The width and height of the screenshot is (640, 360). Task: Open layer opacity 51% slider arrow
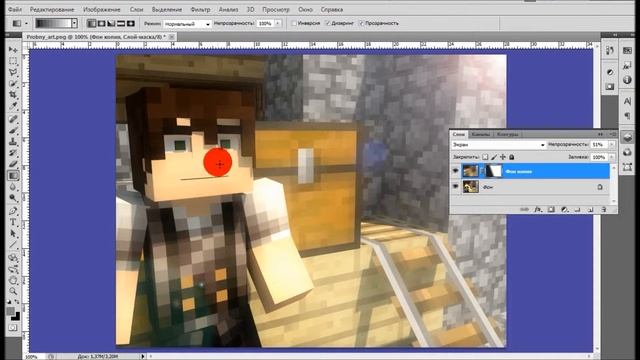pyautogui.click(x=611, y=145)
